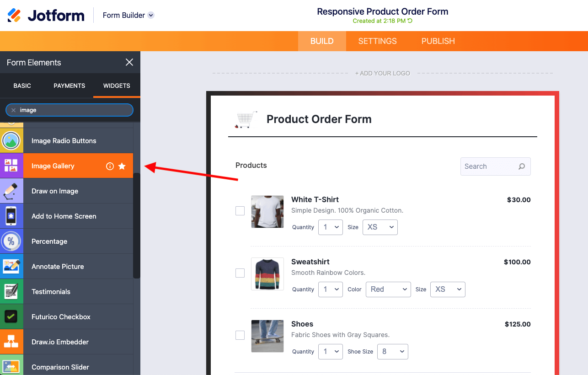The height and width of the screenshot is (375, 588).
Task: Switch to the PAYMENTS elements tab
Action: coord(69,86)
